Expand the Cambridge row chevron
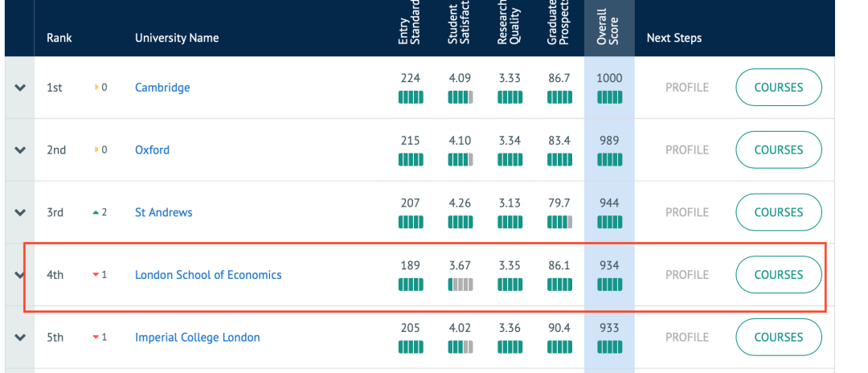The height and width of the screenshot is (373, 868). tap(20, 88)
